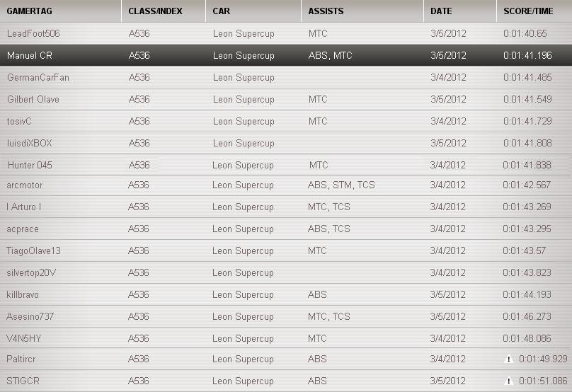
Task: Open the LeadFoot506 gamertag
Action: (x=34, y=33)
